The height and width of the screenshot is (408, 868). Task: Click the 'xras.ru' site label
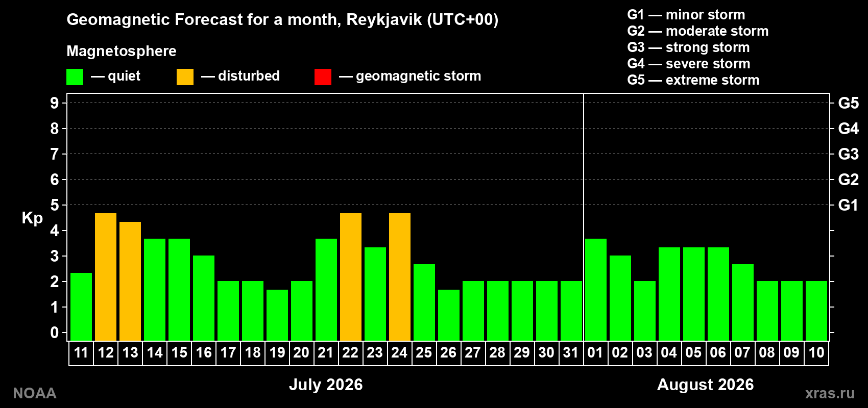click(830, 393)
